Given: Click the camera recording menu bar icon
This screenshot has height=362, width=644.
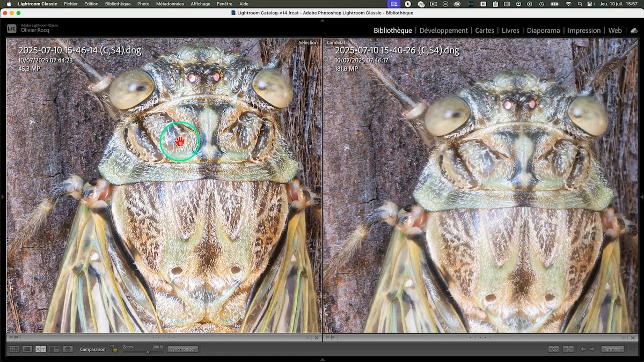Looking at the screenshot, I should (433, 4).
